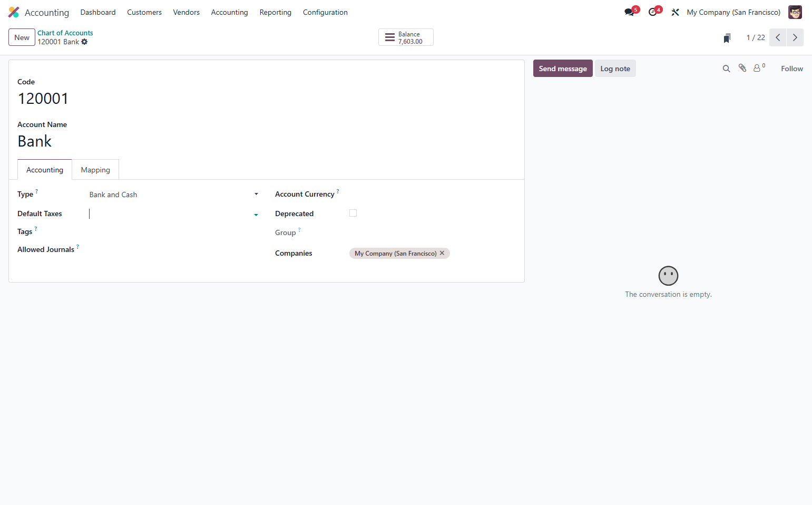812x505 pixels.
Task: Click the New button
Action: pyautogui.click(x=22, y=37)
